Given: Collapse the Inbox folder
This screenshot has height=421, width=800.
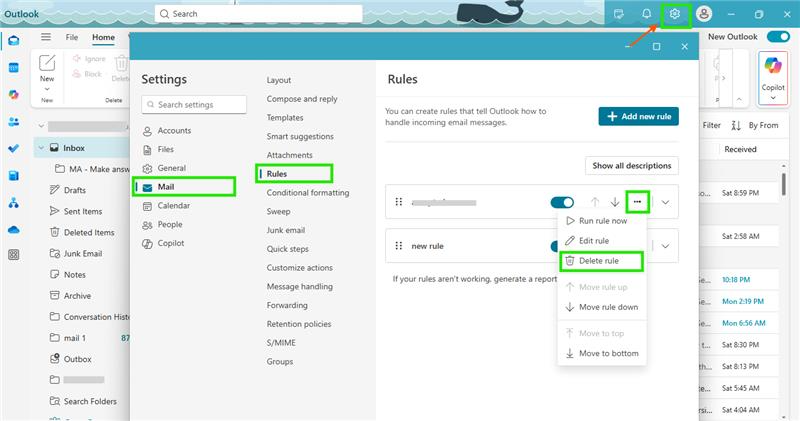Looking at the screenshot, I should coord(41,148).
